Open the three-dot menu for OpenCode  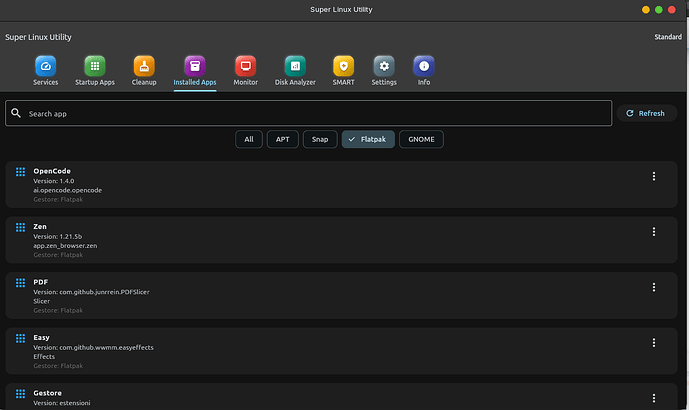coord(654,176)
